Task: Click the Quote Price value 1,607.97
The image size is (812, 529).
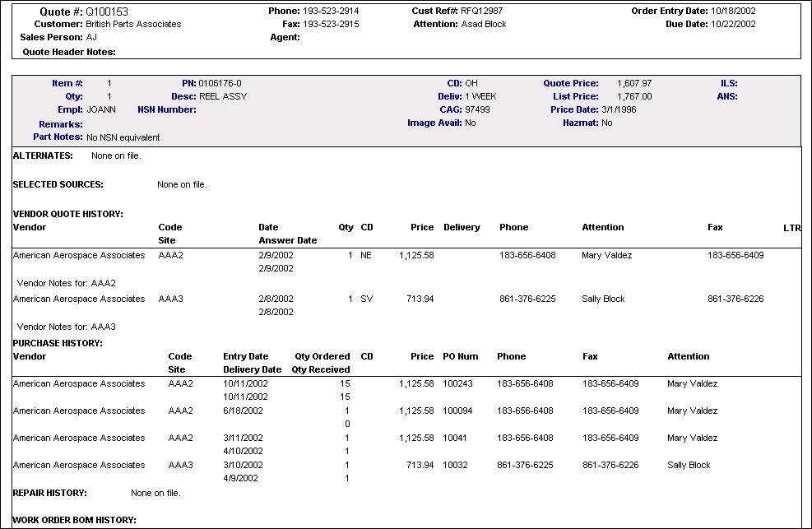Action: coord(633,83)
